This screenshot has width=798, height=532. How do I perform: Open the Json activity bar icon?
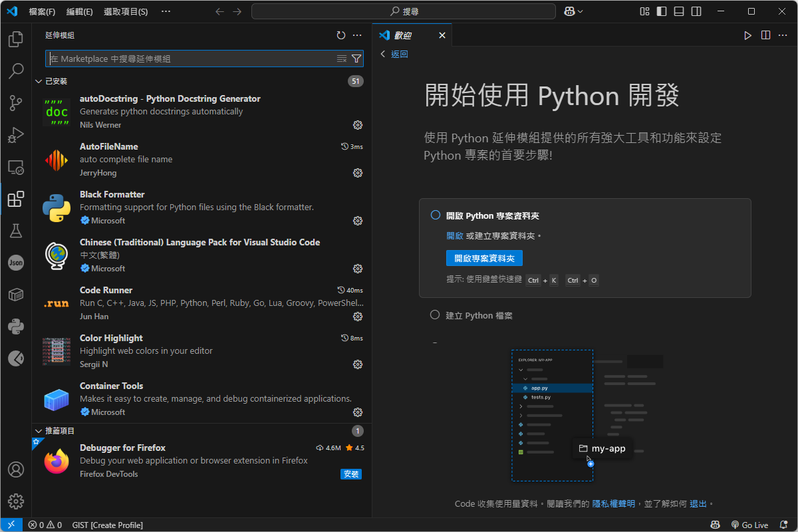click(15, 263)
